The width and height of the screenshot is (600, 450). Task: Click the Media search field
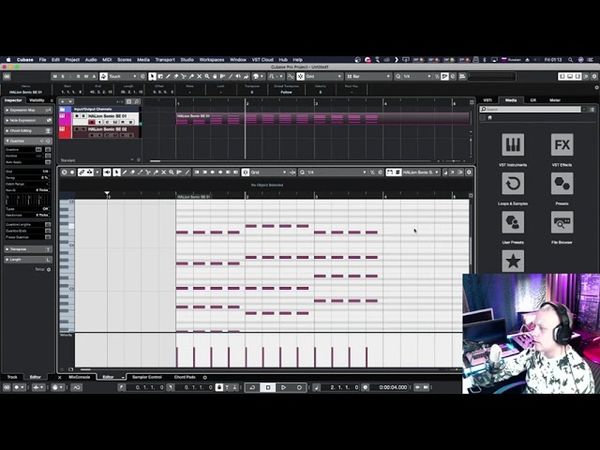pyautogui.click(x=531, y=109)
